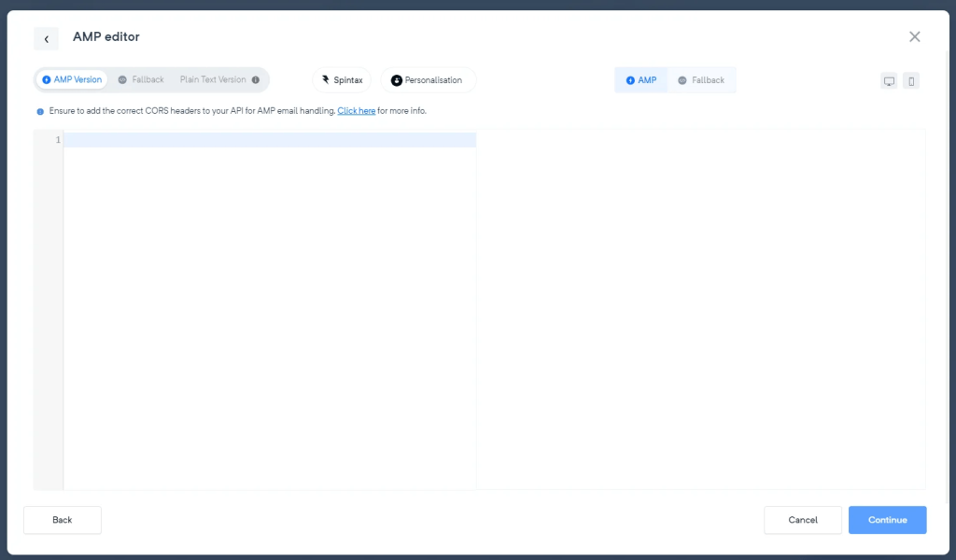The image size is (956, 560).
Task: Switch preview to AMP rendering
Action: pyautogui.click(x=641, y=79)
